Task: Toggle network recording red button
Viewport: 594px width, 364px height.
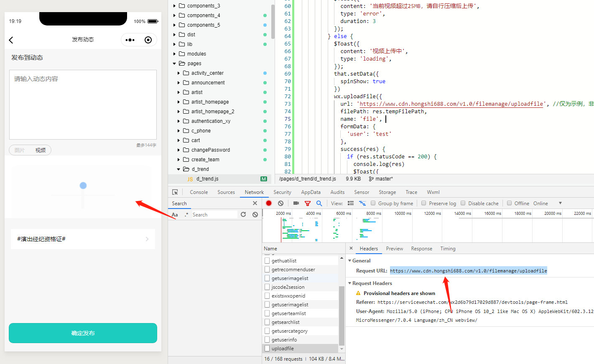Action: point(269,203)
